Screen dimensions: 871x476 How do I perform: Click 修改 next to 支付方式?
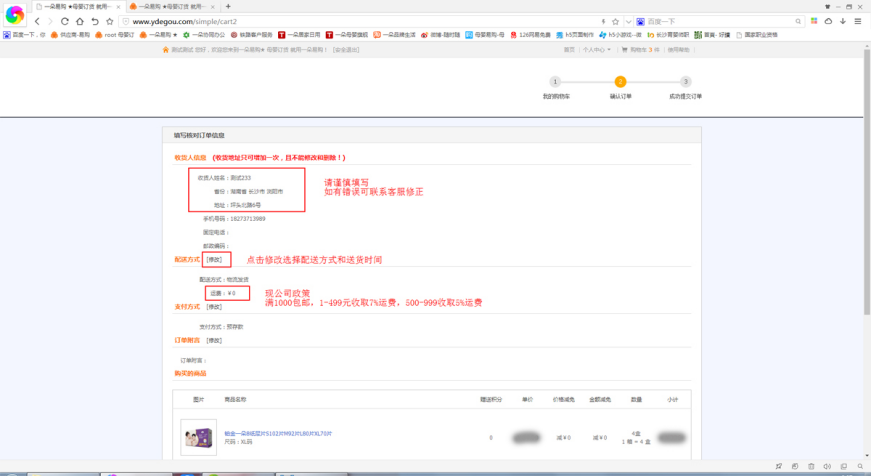(x=214, y=307)
